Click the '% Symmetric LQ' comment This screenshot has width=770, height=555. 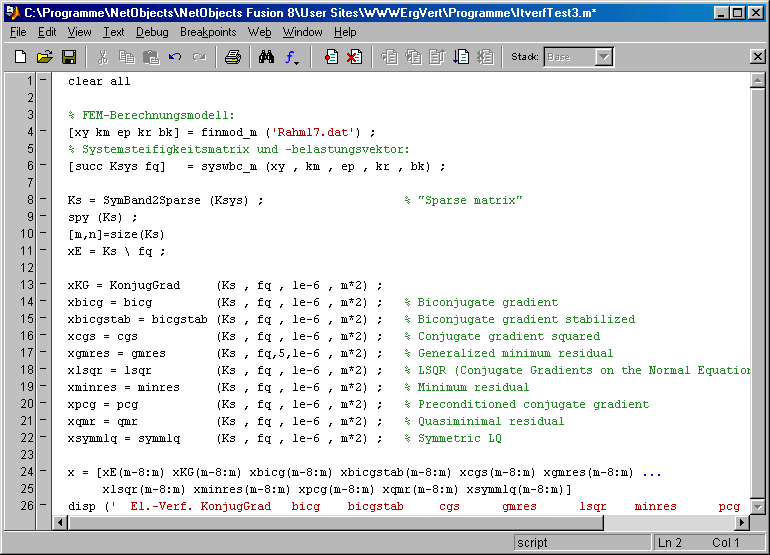click(453, 438)
